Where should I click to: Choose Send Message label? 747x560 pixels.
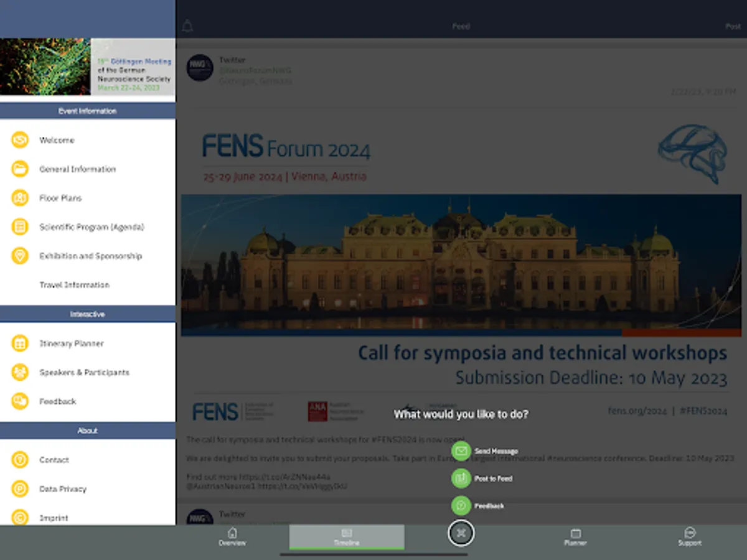click(496, 451)
